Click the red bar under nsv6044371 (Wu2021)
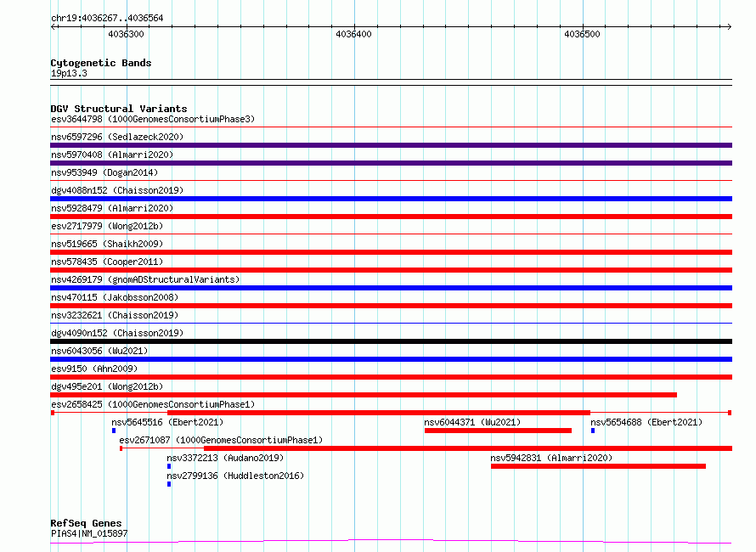The height and width of the screenshot is (552, 756). click(498, 431)
